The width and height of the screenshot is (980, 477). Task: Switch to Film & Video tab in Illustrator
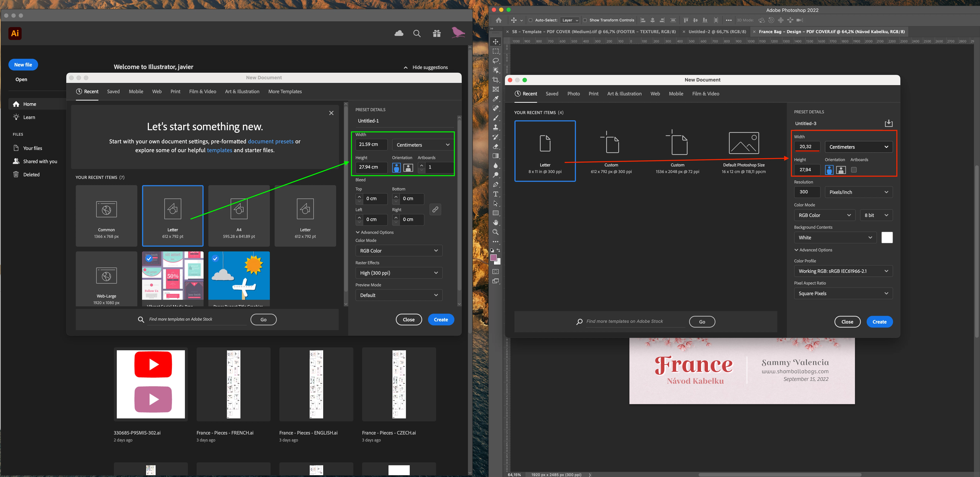coord(202,92)
